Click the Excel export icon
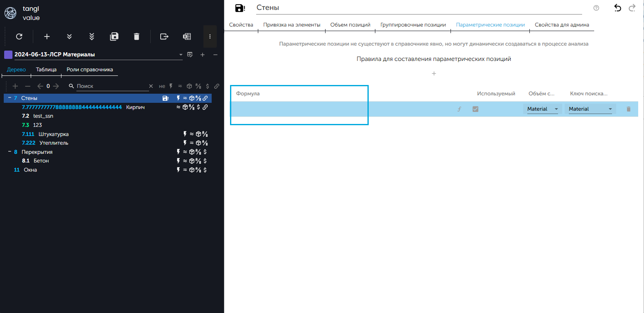644x313 pixels. click(187, 36)
